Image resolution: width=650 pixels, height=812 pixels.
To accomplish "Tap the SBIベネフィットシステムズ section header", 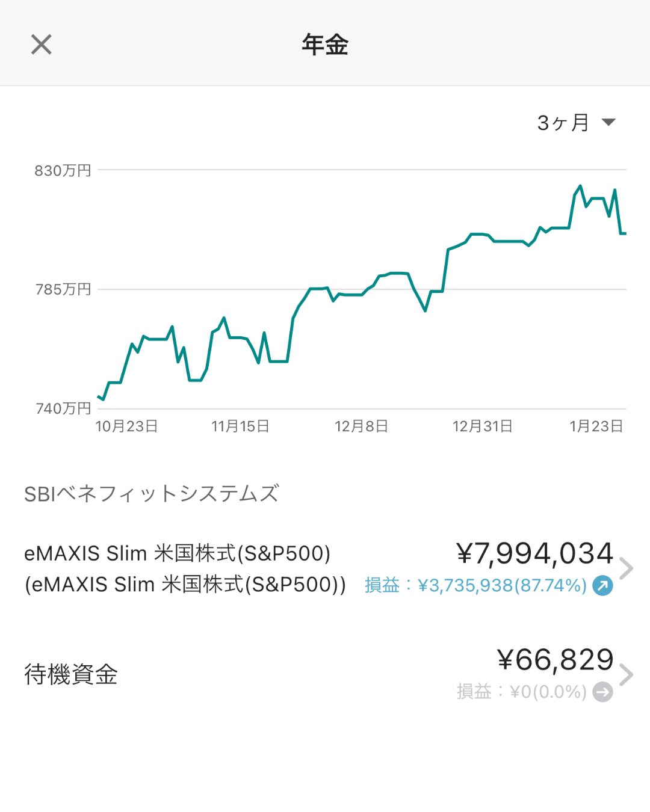I will (151, 494).
